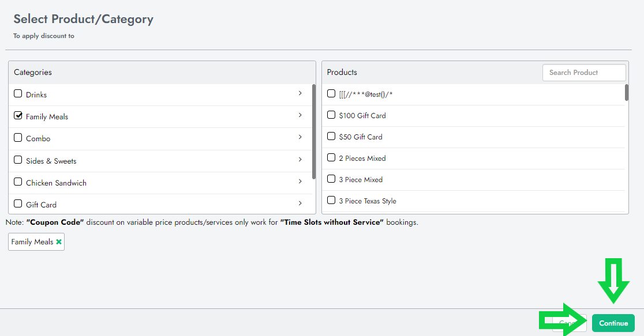Enable the Combo category checkbox
This screenshot has width=644, height=336.
[x=18, y=138]
